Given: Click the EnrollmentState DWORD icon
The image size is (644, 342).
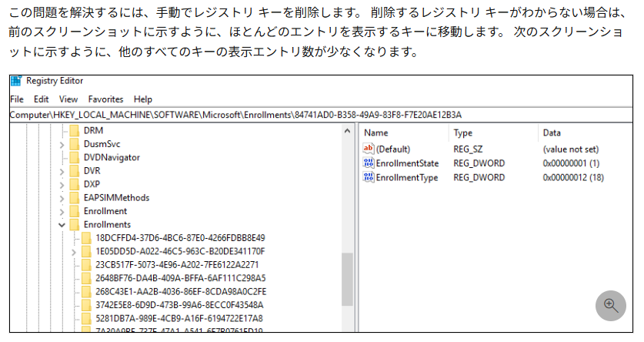Looking at the screenshot, I should 369,163.
